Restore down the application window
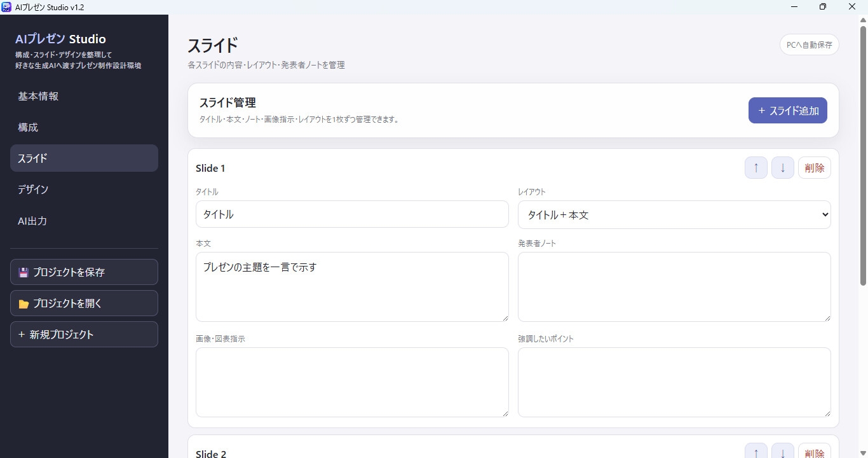 (x=823, y=7)
